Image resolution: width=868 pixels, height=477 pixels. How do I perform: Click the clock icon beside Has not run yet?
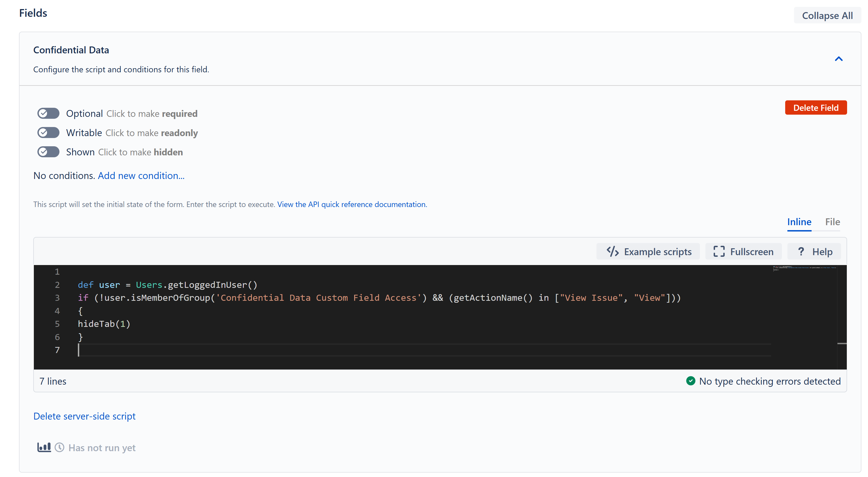click(x=59, y=447)
